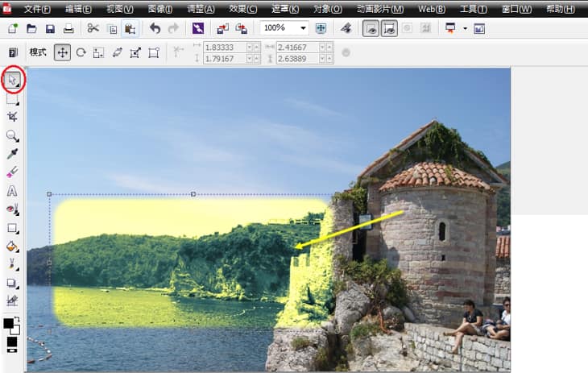Open the 遮罩(K) menu

coord(283,9)
